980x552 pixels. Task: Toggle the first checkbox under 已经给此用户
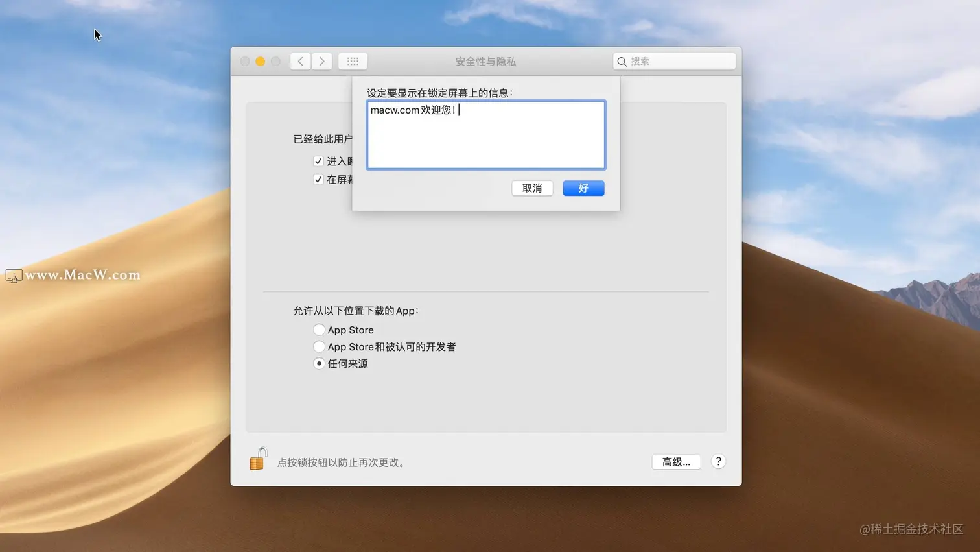pyautogui.click(x=318, y=161)
